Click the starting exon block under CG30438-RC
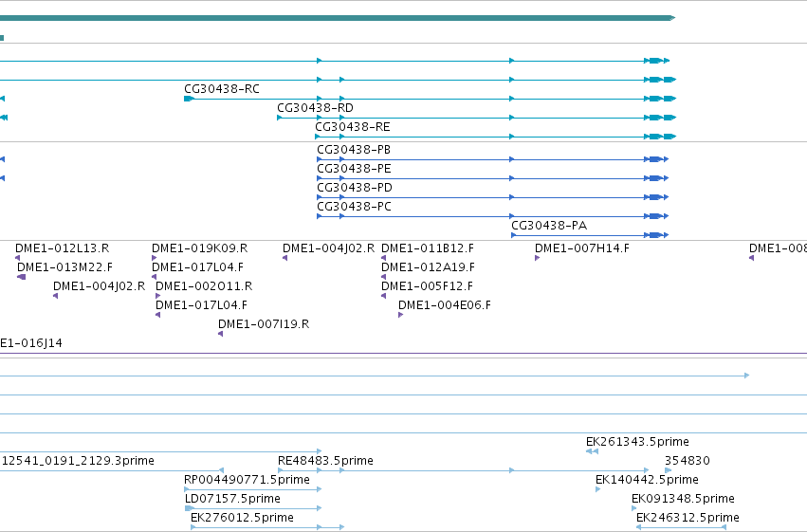 tap(189, 99)
